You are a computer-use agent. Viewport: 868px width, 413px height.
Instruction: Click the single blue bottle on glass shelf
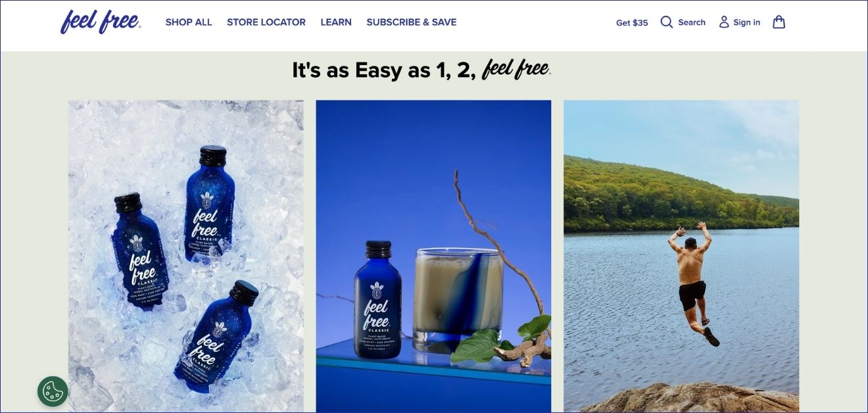377,300
